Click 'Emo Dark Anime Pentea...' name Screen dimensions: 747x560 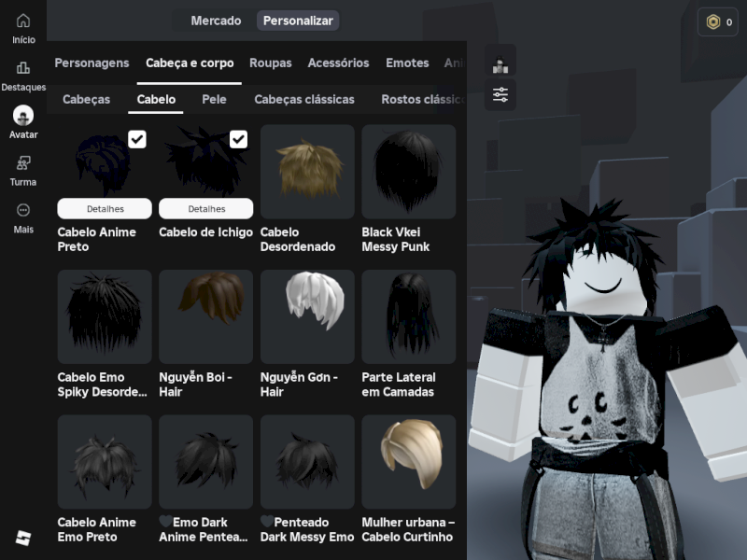(x=204, y=529)
